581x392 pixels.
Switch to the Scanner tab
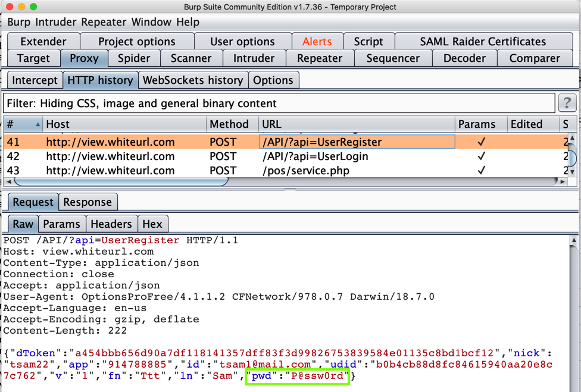[x=191, y=58]
